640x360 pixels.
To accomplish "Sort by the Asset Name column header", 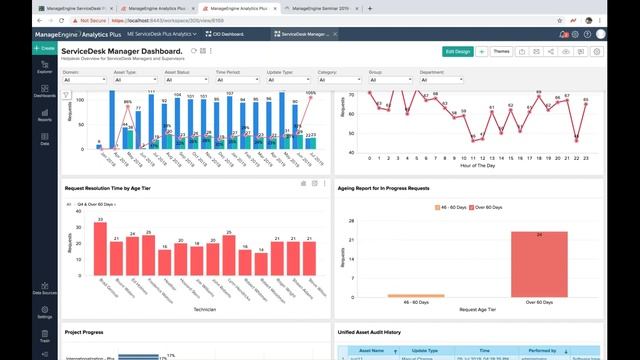I will click(371, 351).
